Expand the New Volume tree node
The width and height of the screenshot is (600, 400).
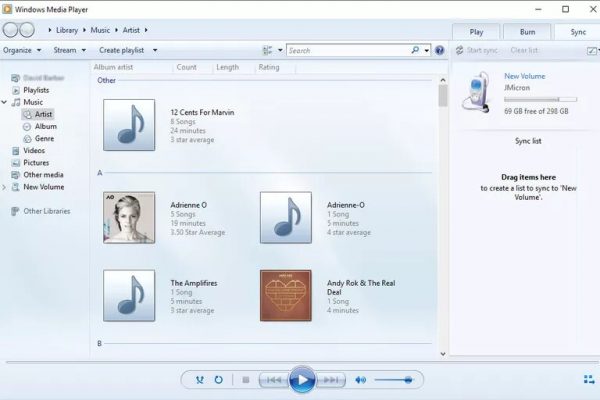pos(4,187)
